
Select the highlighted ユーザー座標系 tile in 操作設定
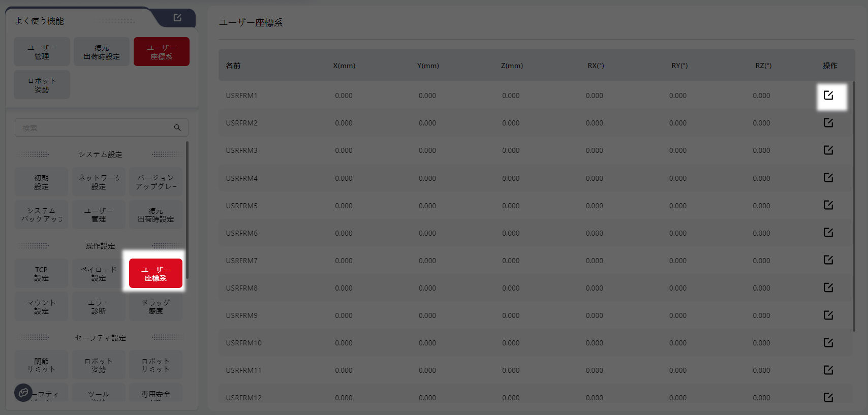[x=156, y=274]
